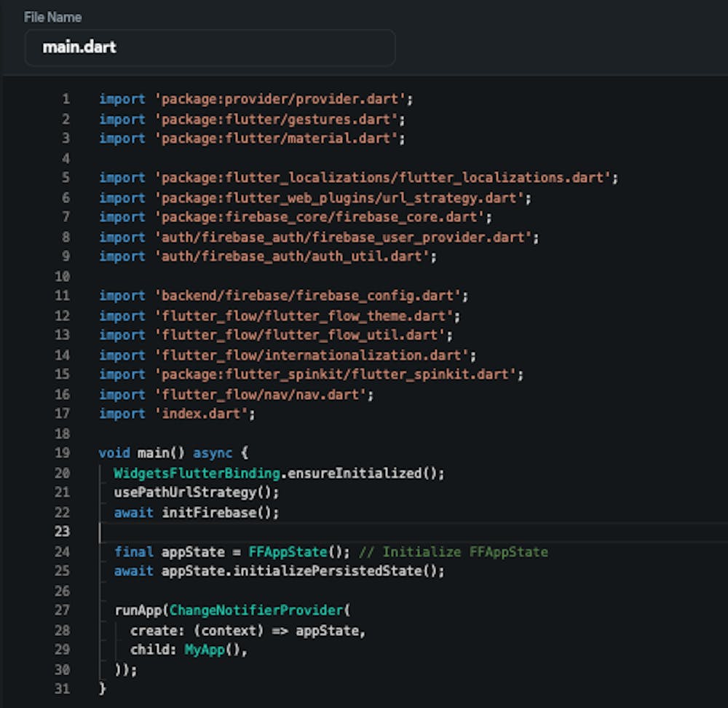The width and height of the screenshot is (728, 708).
Task: Click line number 1
Action: point(66,98)
